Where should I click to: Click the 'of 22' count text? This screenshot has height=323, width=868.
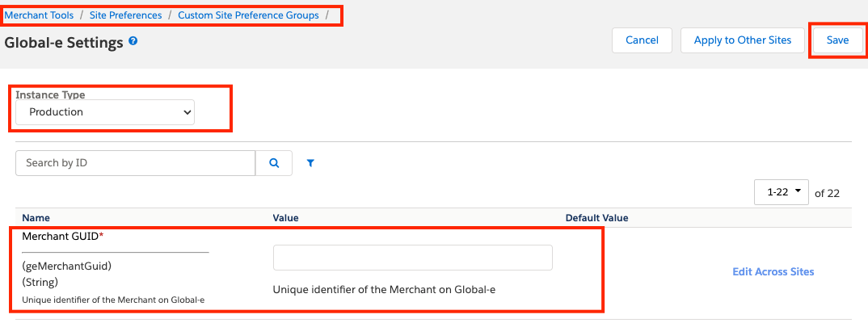pos(827,193)
